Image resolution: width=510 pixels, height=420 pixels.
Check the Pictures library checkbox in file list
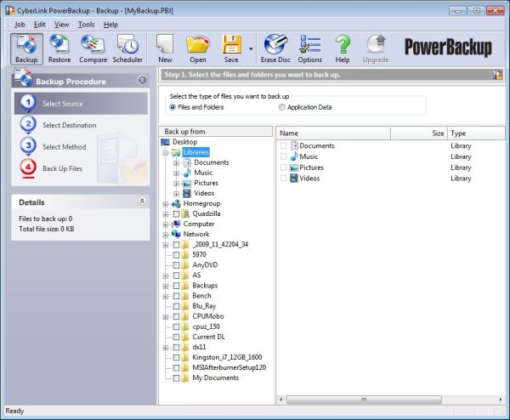tap(283, 167)
